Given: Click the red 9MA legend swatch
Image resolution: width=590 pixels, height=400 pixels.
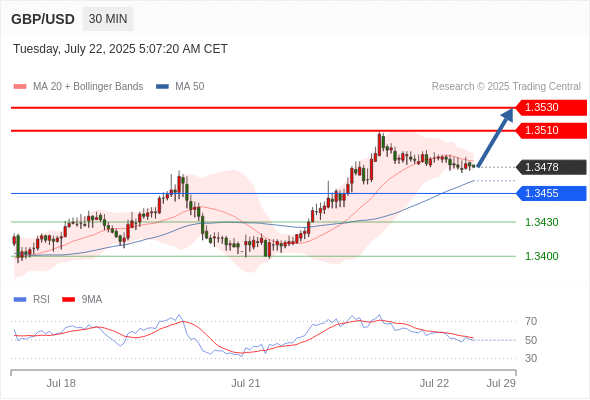Looking at the screenshot, I should 68,300.
